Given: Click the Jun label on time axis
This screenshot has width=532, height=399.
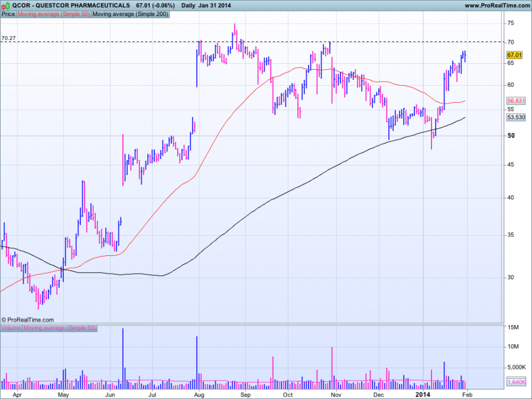Looking at the screenshot, I should point(110,395).
